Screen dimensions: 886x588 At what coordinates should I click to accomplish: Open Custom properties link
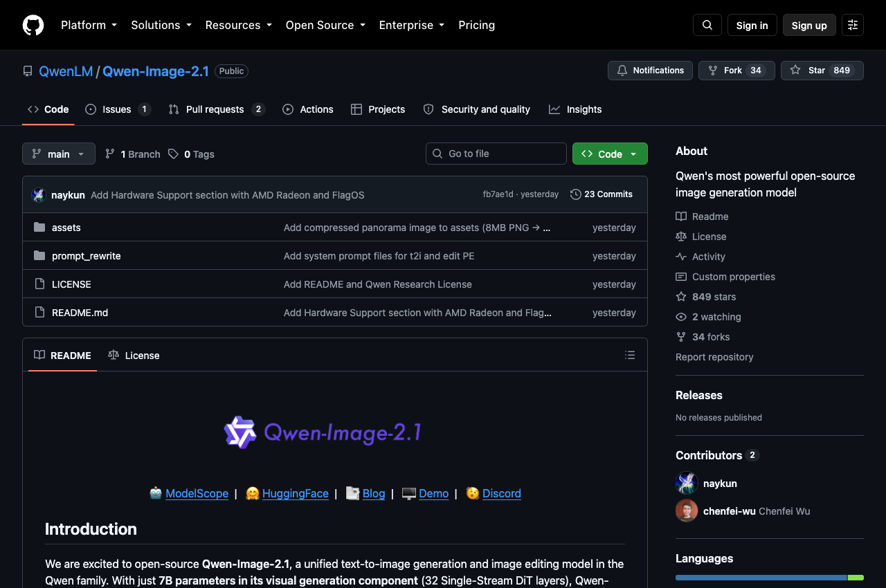pos(725,277)
